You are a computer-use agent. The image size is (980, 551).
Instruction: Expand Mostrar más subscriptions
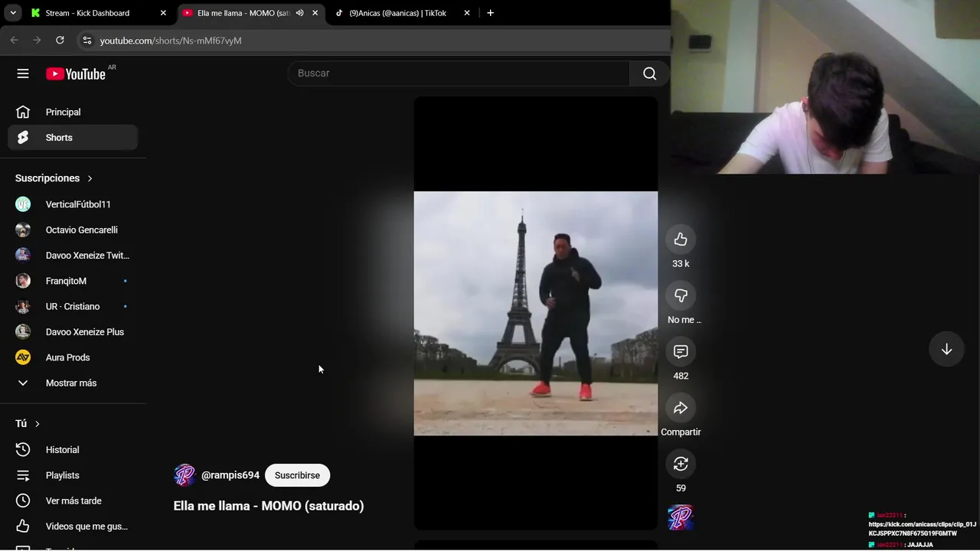pyautogui.click(x=73, y=383)
